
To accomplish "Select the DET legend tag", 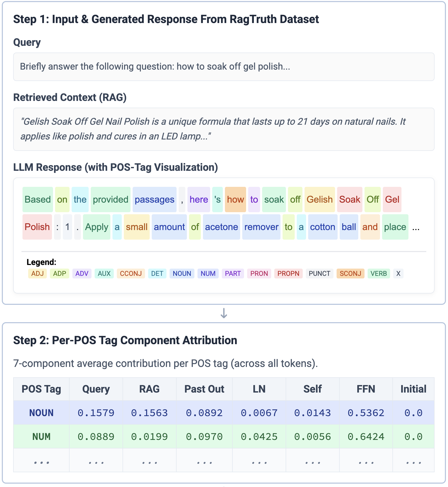I will 157,274.
